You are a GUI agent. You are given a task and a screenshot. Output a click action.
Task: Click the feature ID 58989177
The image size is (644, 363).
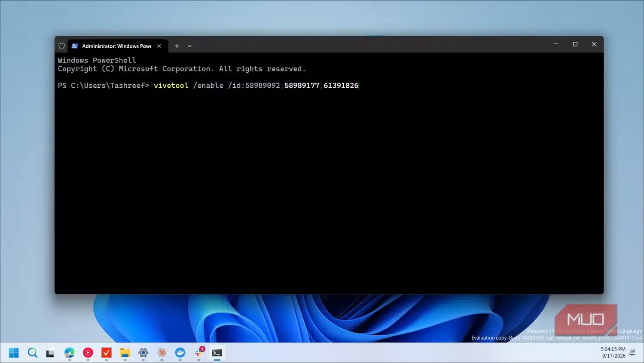point(302,86)
